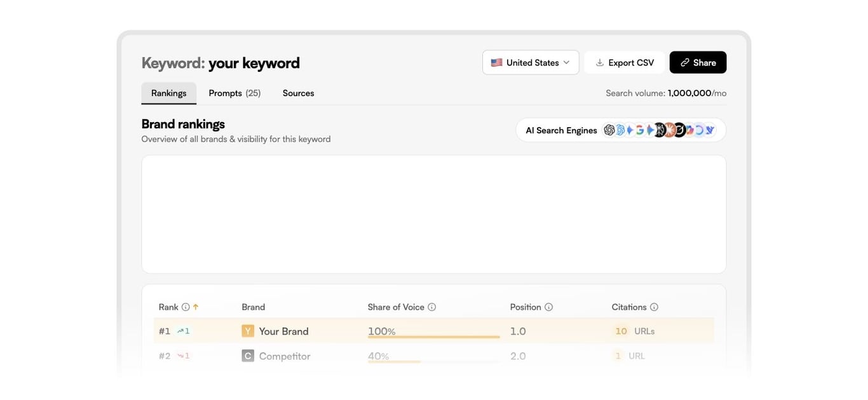
Task: Click the Grok logo icon
Action: (680, 130)
